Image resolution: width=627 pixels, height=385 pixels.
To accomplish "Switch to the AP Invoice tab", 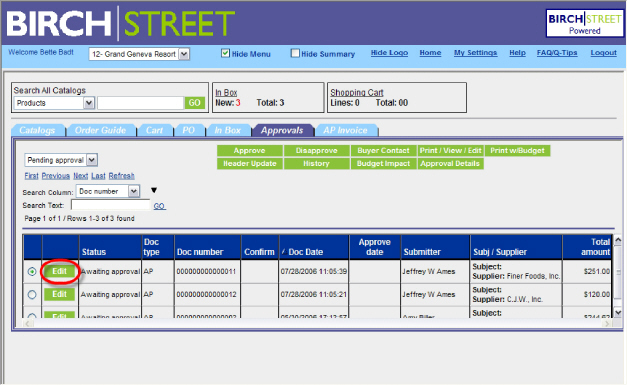I will tap(346, 130).
